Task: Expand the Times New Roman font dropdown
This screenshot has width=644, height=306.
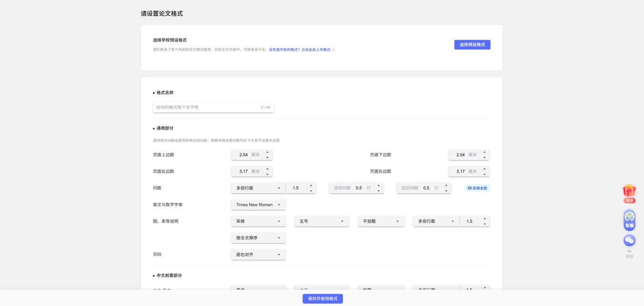Action: pyautogui.click(x=258, y=205)
